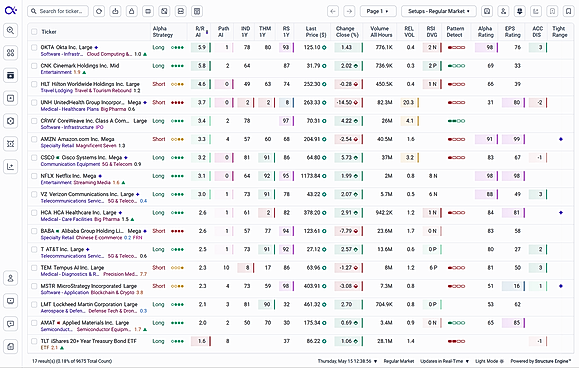
Task: Click Powered by Structure Engine text
Action: click(x=541, y=361)
